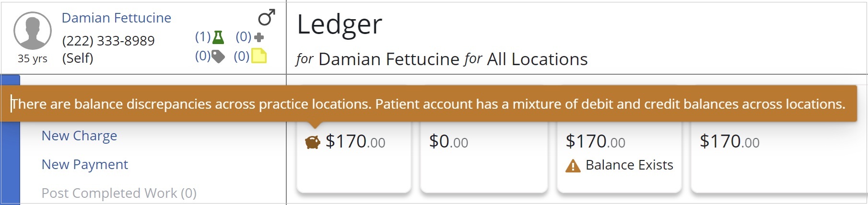The image size is (868, 205).
Task: Click the orange balance discrepancies banner
Action: (x=428, y=104)
